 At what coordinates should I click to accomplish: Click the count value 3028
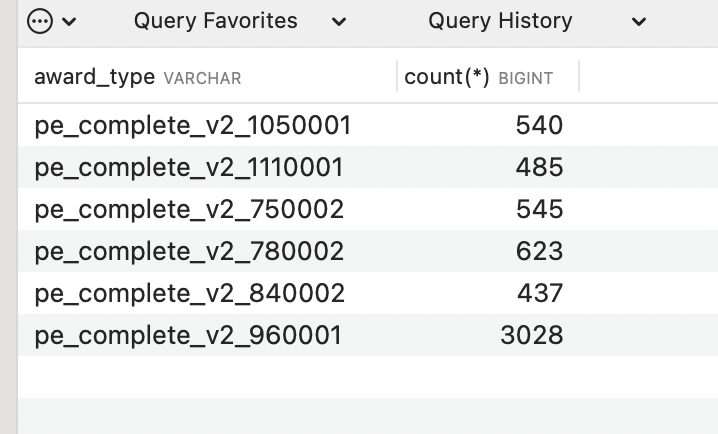[x=532, y=335]
